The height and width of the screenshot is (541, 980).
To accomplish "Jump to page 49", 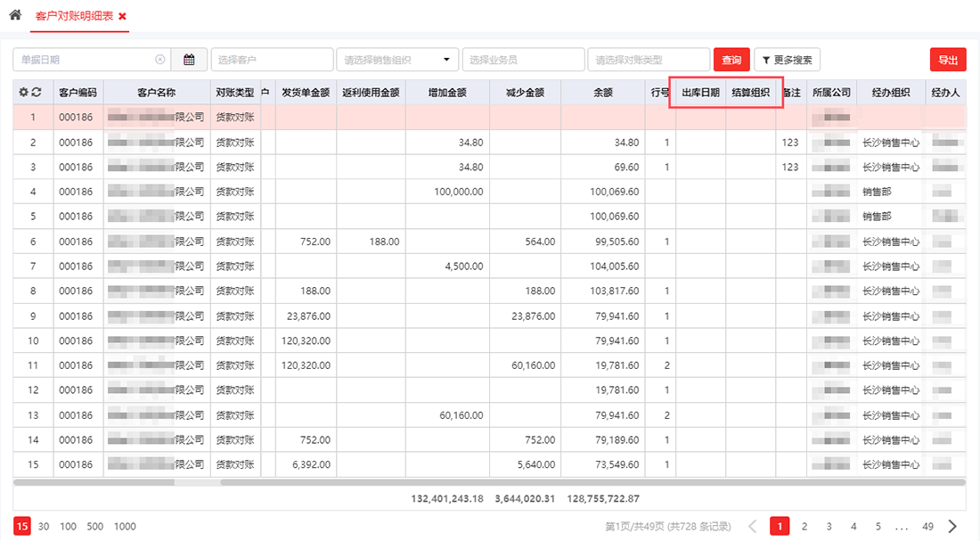I will 927,526.
